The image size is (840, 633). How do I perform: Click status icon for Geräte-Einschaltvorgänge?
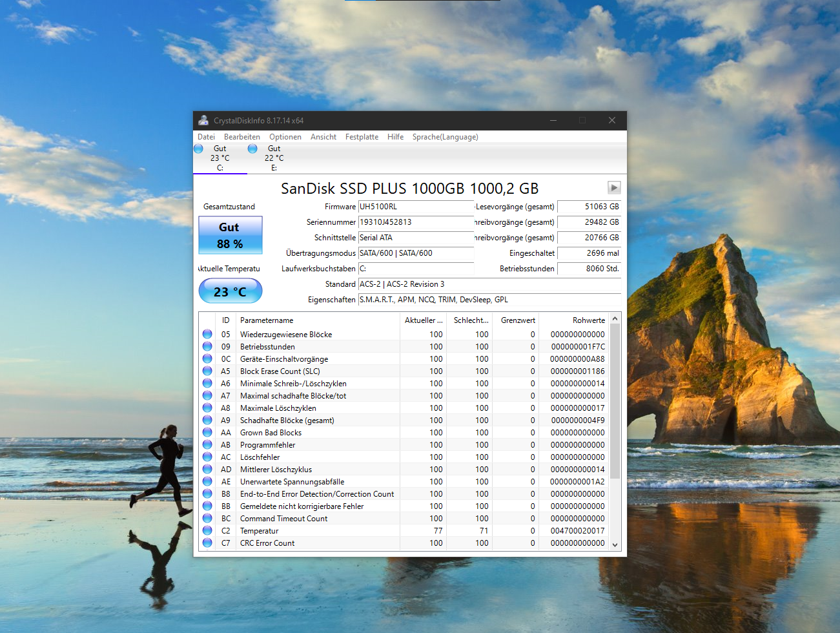coord(207,358)
